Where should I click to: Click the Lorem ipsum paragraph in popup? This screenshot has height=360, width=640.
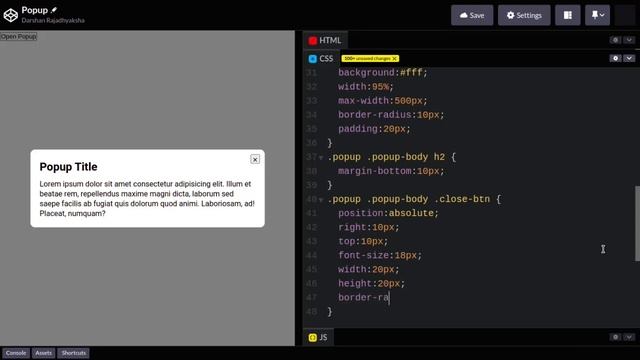(147, 199)
